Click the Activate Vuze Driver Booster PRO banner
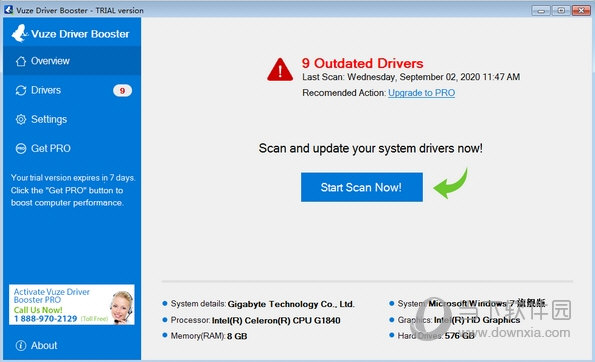Image resolution: width=595 pixels, height=362 pixels. point(72,305)
